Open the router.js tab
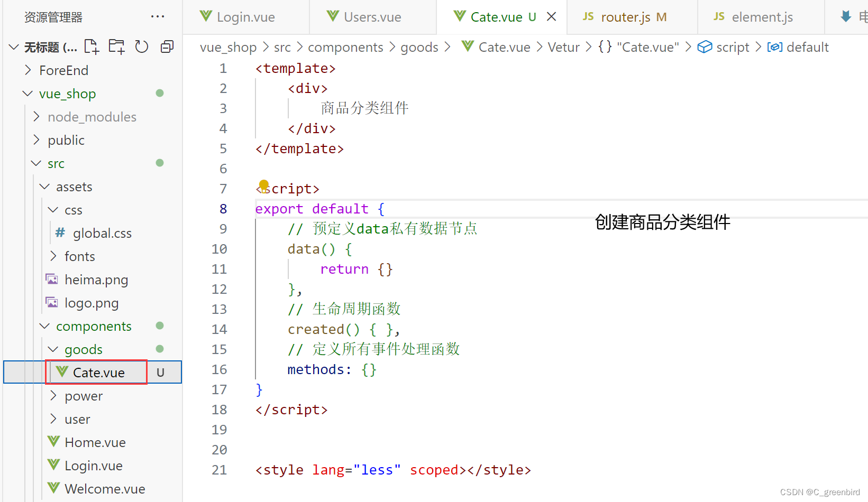This screenshot has height=502, width=868. [x=633, y=17]
